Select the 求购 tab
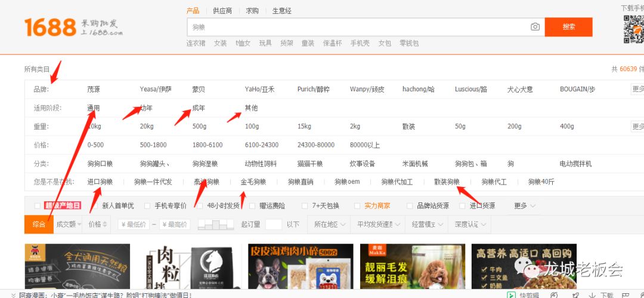 [x=252, y=11]
